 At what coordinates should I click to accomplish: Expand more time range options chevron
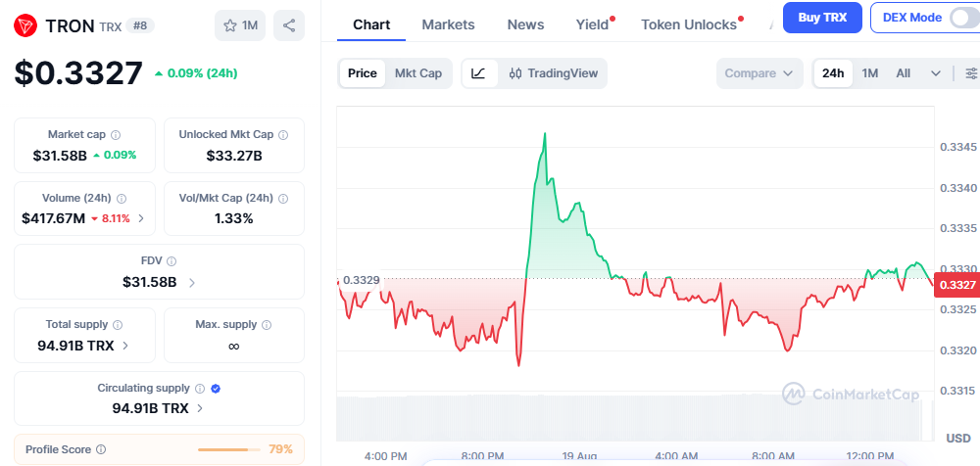coord(936,73)
